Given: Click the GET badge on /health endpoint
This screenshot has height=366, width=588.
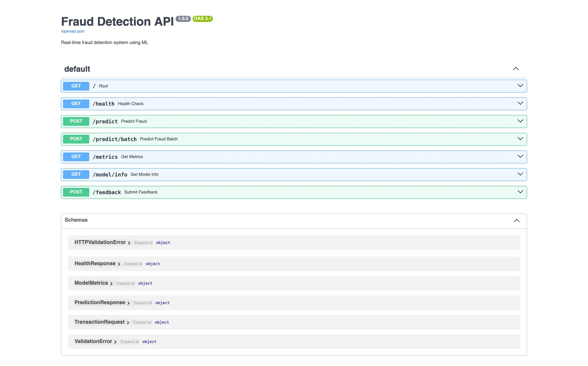Looking at the screenshot, I should tap(76, 103).
